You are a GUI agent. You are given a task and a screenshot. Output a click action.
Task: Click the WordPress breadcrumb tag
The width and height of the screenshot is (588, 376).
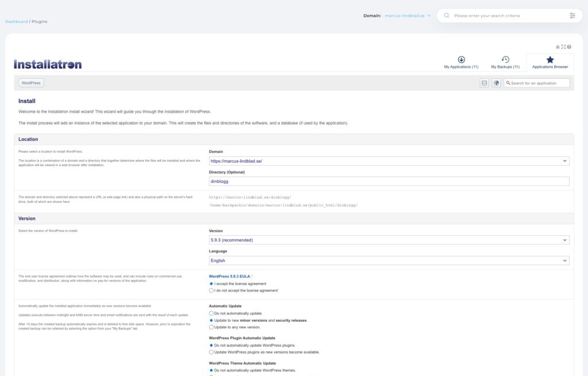click(31, 83)
